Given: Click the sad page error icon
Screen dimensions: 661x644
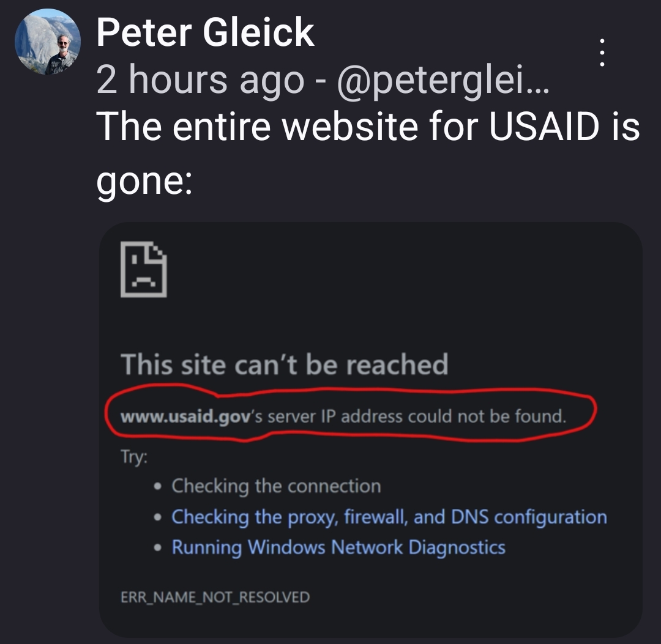Looking at the screenshot, I should point(144,270).
